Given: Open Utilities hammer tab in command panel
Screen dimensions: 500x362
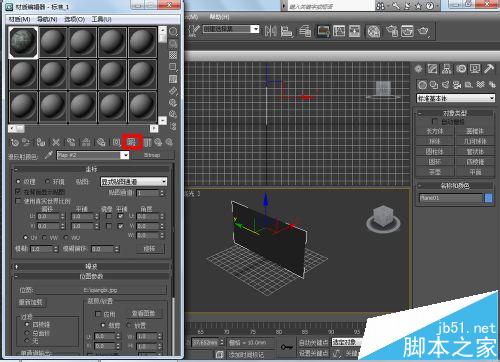Looking at the screenshot, I should (x=489, y=69).
